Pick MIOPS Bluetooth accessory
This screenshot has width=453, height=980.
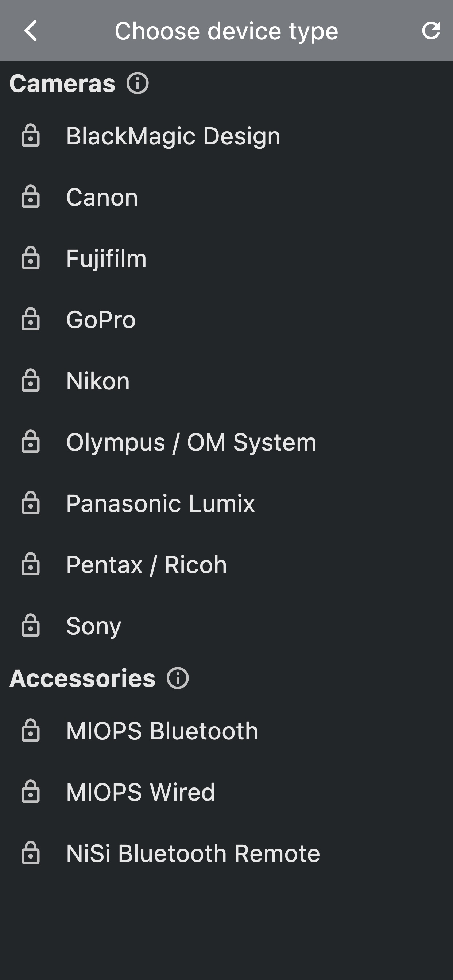click(x=162, y=731)
